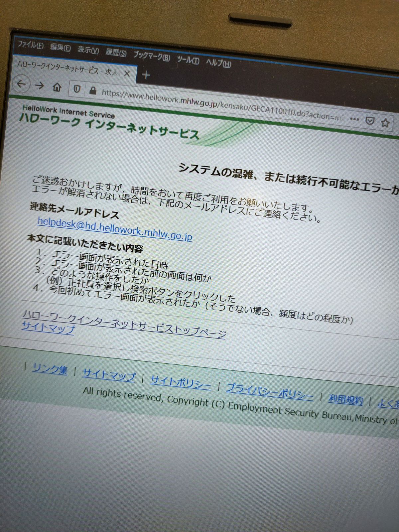Show tracking protection shield info
This screenshot has width=399, height=532.
point(77,89)
